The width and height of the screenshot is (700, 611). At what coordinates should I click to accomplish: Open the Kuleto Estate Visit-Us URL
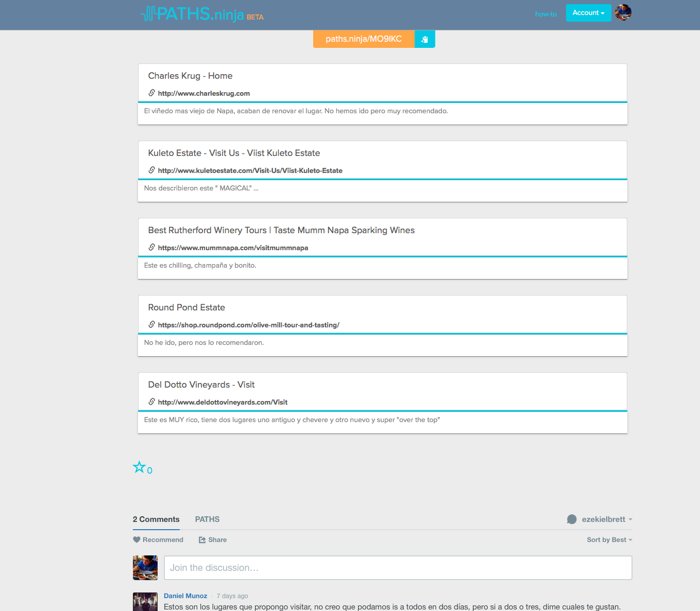point(250,170)
